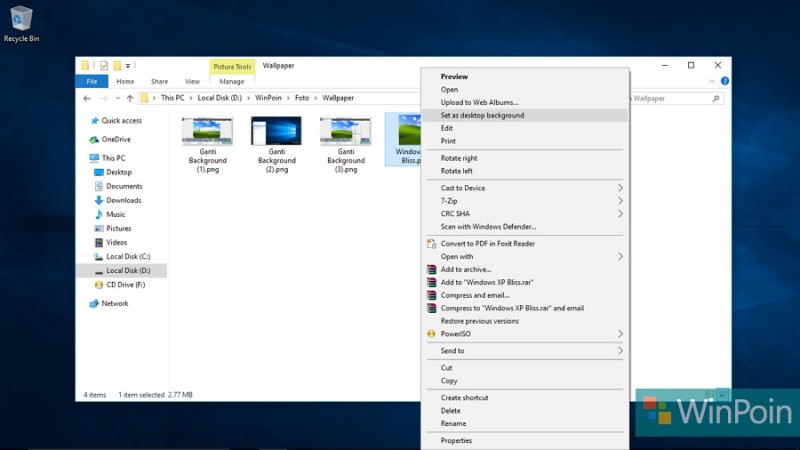Select This PC in the navigation pane
800x450 pixels.
coord(107,158)
